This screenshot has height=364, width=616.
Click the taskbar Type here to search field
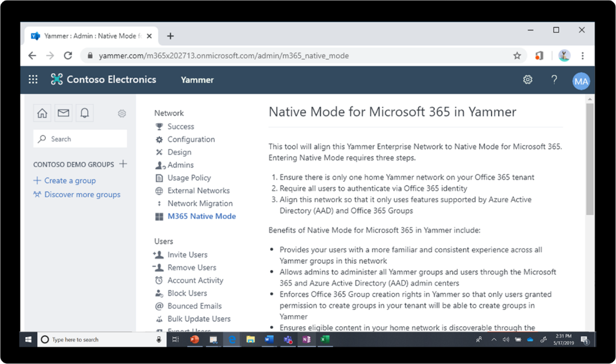click(96, 339)
